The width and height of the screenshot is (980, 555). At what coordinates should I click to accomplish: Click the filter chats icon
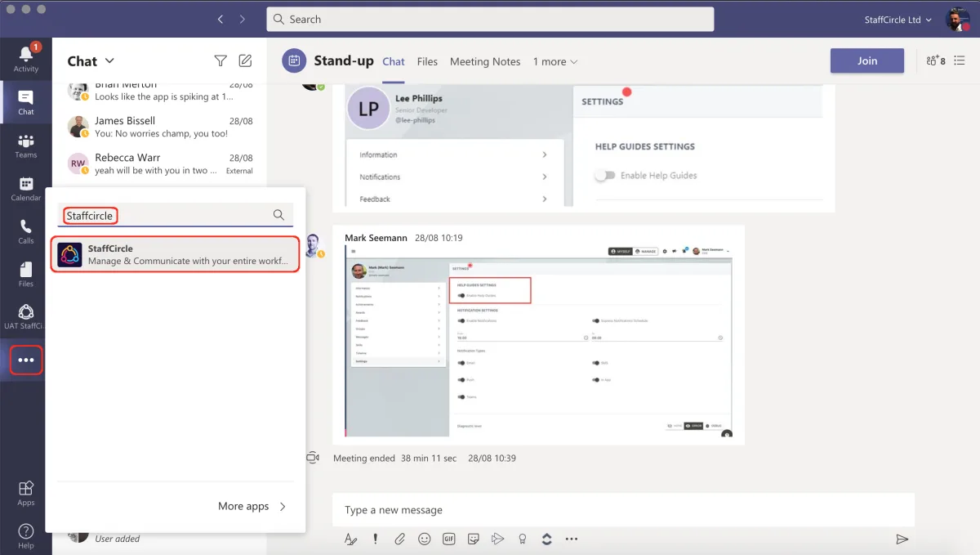[x=220, y=60]
